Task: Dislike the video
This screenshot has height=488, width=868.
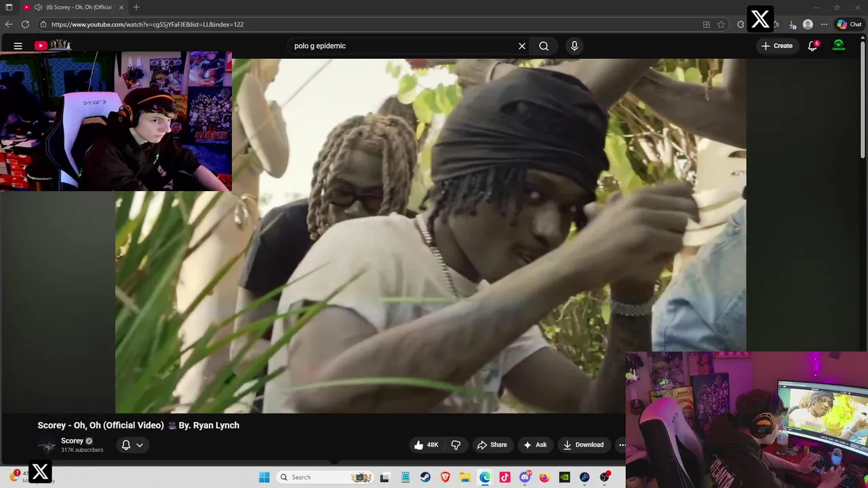Action: tap(456, 445)
